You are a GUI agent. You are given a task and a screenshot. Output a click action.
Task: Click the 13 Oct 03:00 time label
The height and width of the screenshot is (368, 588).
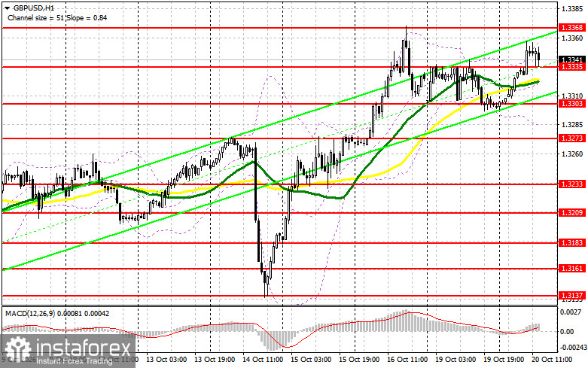coord(166,360)
